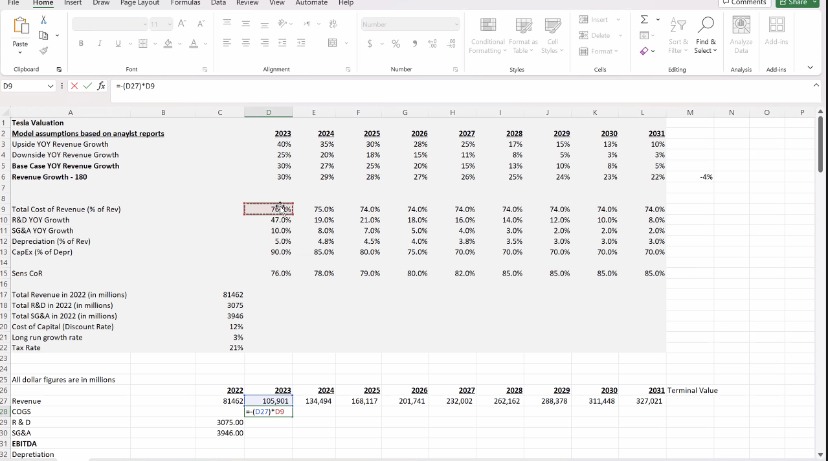Open the Page Layout ribbon tab

(139, 3)
